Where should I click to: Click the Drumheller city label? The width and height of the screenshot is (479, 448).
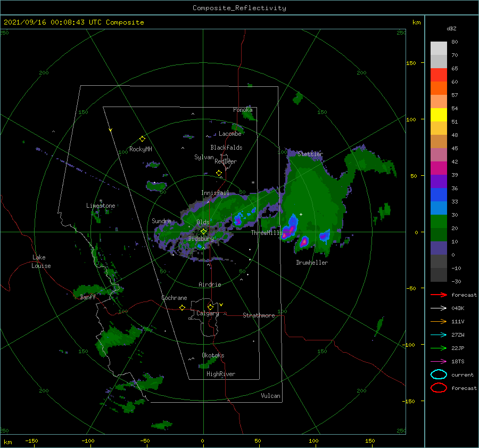pos(312,263)
